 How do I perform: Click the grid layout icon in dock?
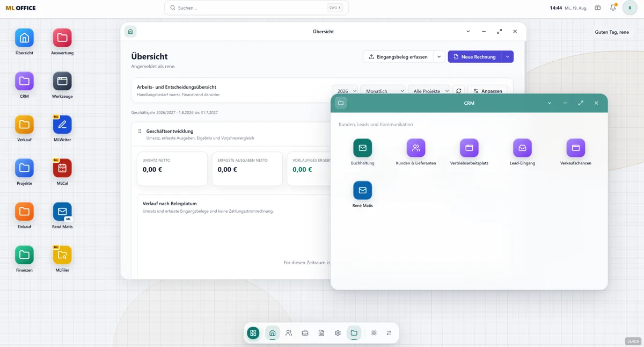[x=374, y=333]
